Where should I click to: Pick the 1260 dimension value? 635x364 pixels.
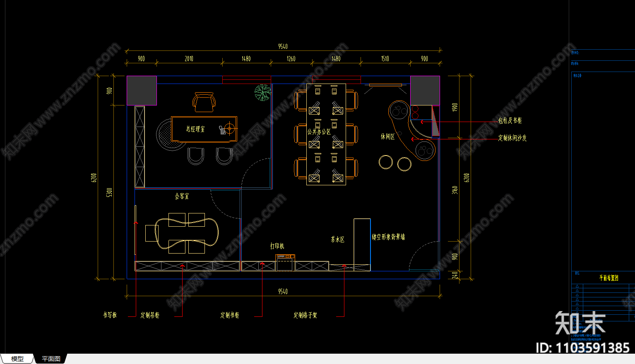291,59
